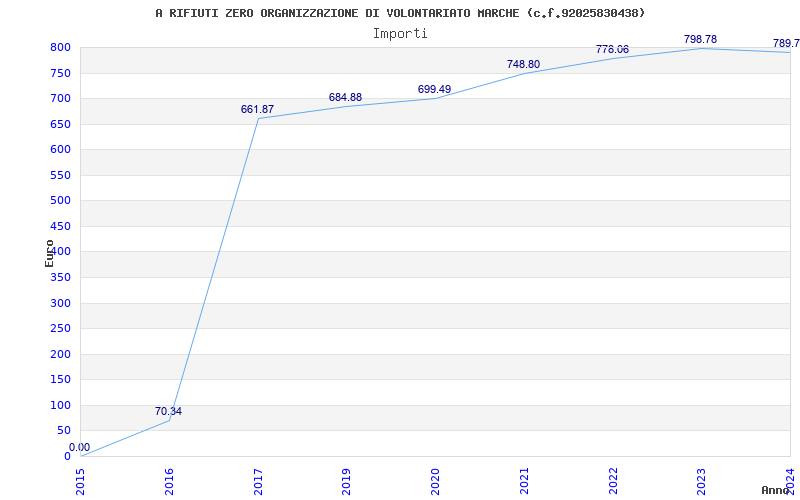This screenshot has height=500, width=800.
Task: Click the 2022 x-axis label
Action: (x=613, y=481)
